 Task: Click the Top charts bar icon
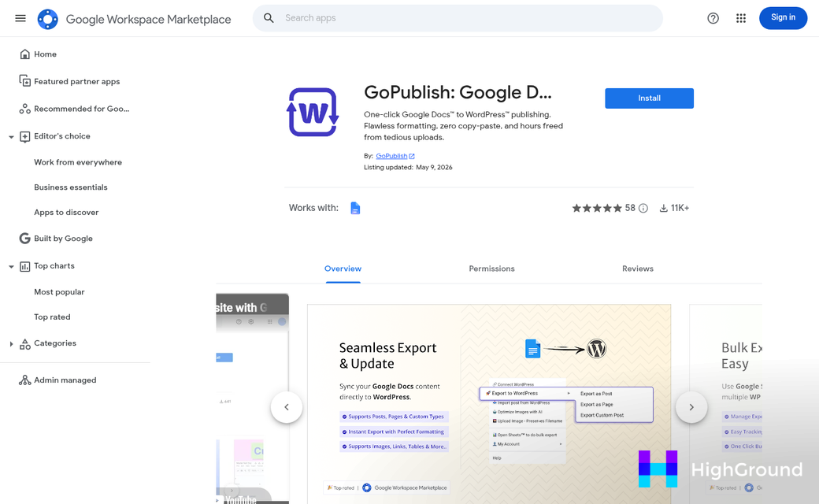click(24, 266)
